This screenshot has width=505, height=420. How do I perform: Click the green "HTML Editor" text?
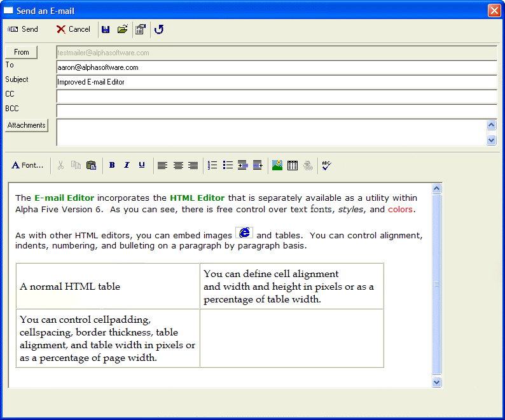(x=197, y=198)
